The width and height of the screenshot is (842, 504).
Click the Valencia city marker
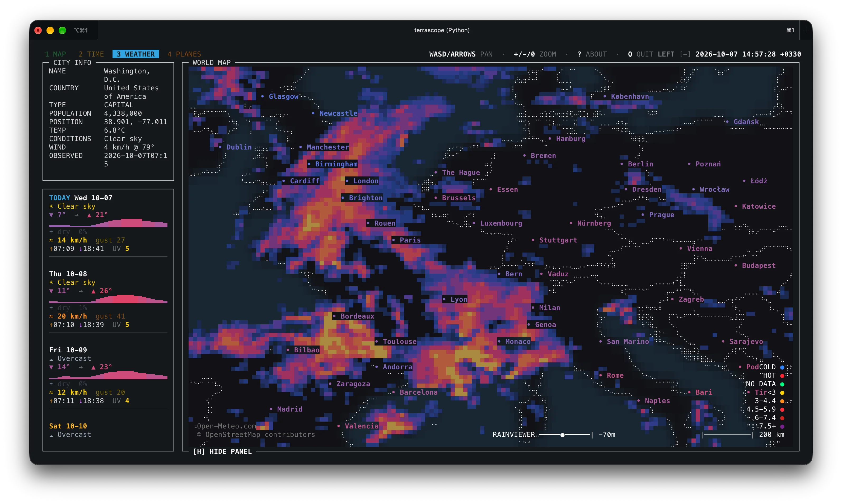[358, 426]
